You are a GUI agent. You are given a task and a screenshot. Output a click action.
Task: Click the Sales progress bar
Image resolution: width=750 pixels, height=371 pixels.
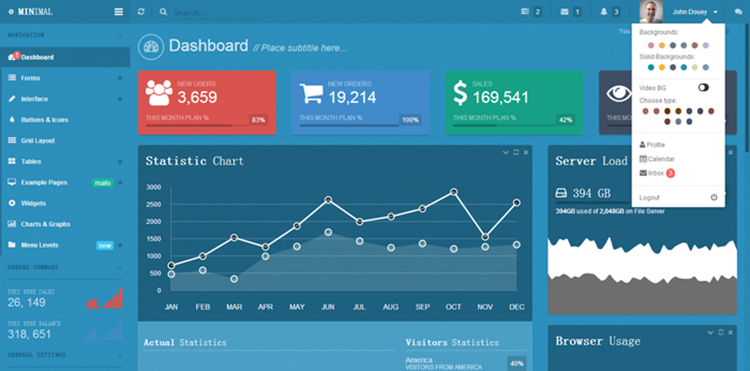[504, 125]
